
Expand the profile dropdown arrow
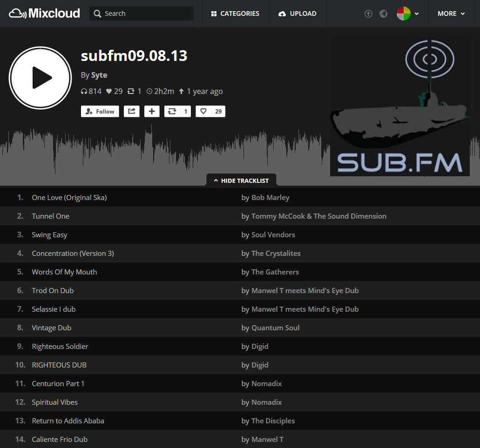tap(417, 13)
